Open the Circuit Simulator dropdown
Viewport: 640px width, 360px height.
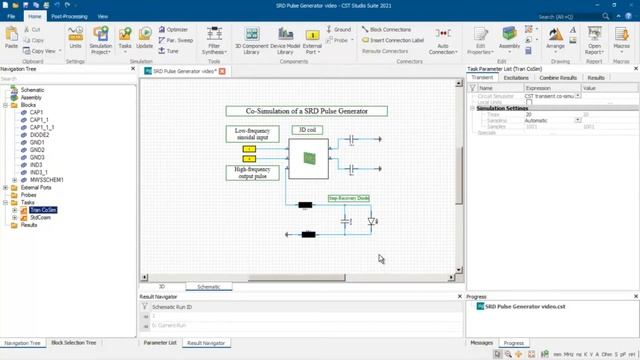point(578,96)
